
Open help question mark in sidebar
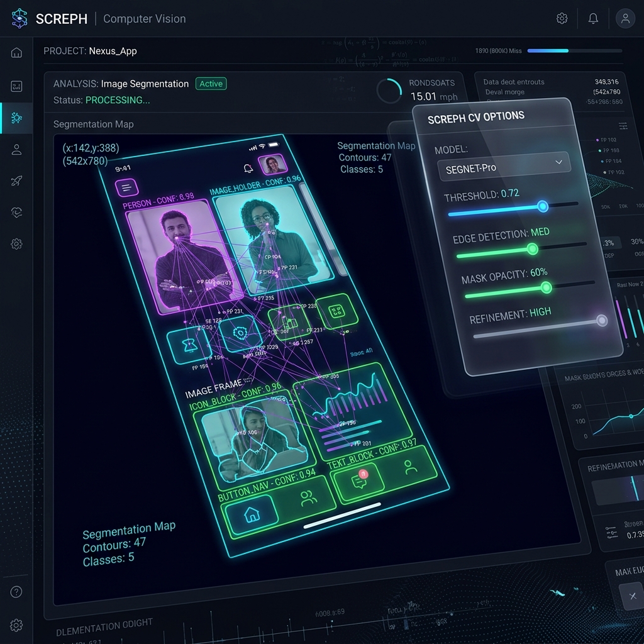click(x=16, y=592)
